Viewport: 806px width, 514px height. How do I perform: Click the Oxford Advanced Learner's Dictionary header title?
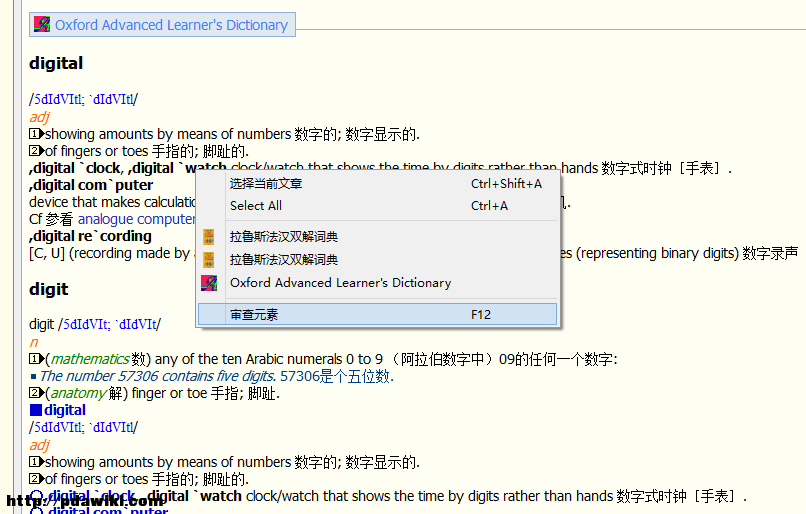pyautogui.click(x=171, y=25)
